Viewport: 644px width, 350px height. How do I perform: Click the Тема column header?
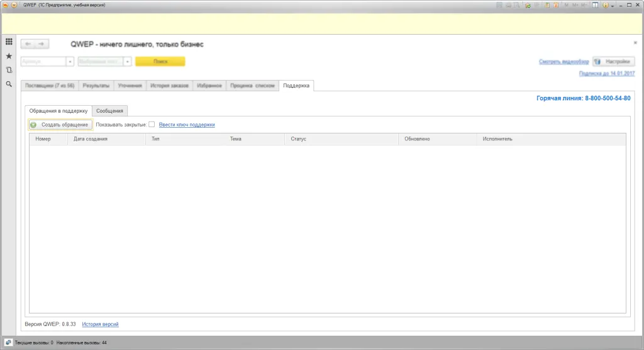point(255,139)
